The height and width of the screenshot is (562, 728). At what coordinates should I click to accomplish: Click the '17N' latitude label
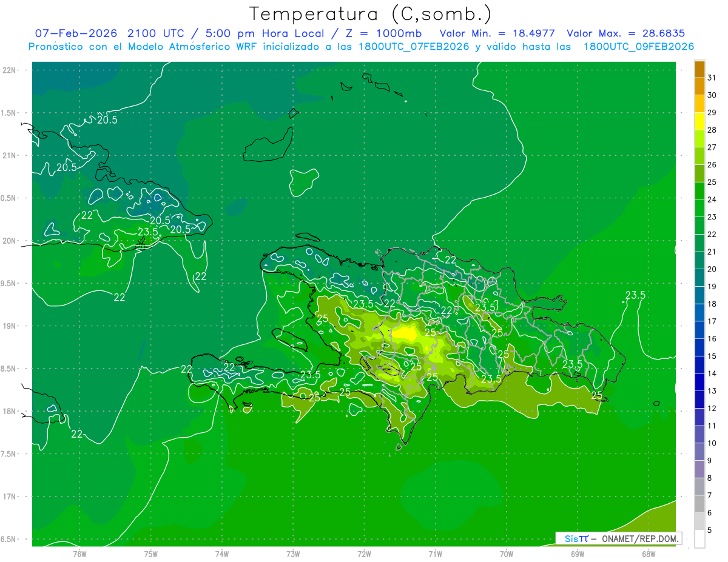(x=10, y=497)
